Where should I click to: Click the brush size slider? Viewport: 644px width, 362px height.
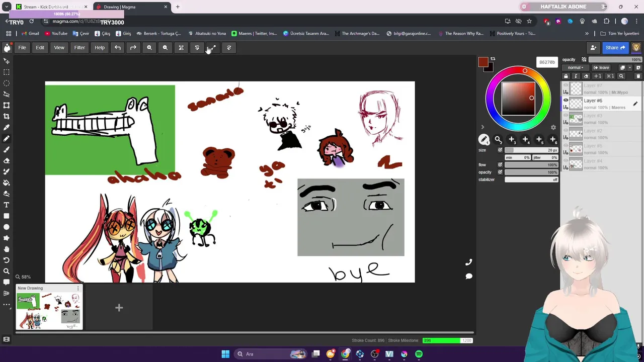[x=531, y=150]
